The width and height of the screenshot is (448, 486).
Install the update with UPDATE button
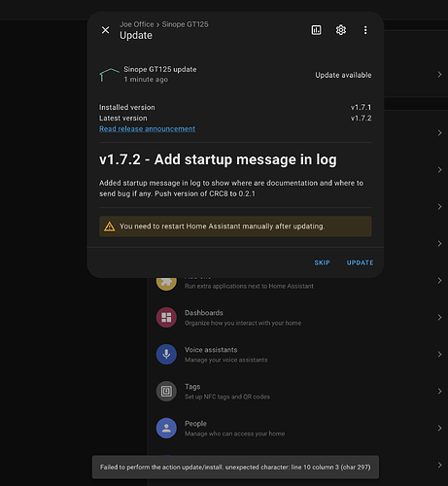[x=360, y=262]
